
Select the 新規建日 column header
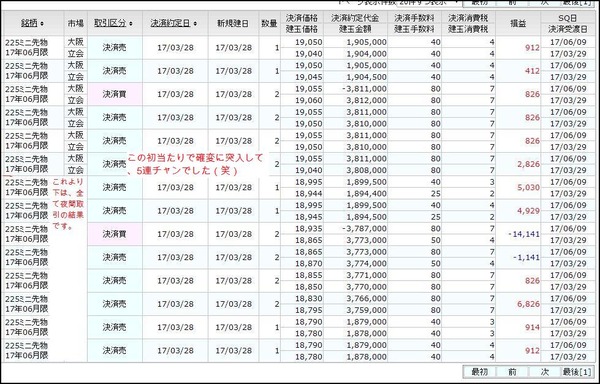pyautogui.click(x=233, y=23)
